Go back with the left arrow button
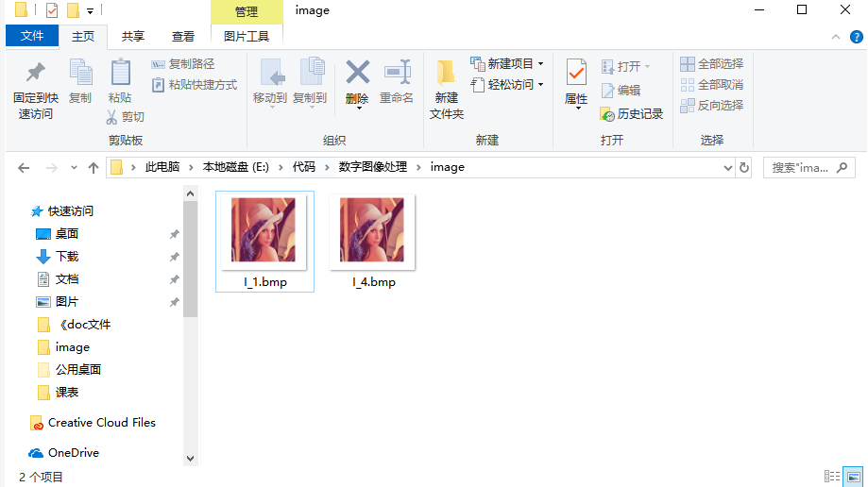This screenshot has width=868, height=487. (x=24, y=168)
